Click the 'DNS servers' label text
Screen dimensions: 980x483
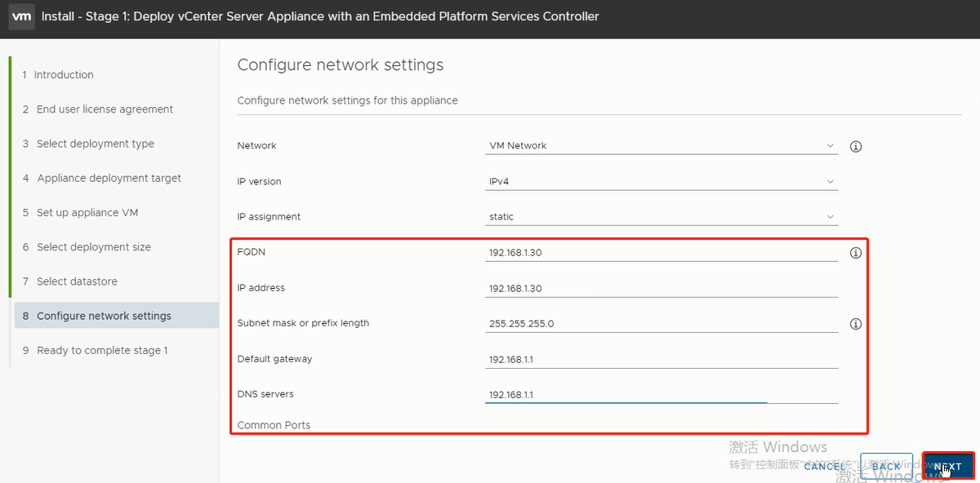click(x=265, y=394)
